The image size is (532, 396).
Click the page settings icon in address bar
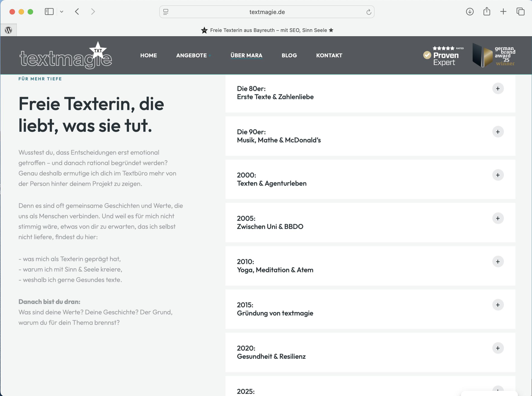click(166, 12)
